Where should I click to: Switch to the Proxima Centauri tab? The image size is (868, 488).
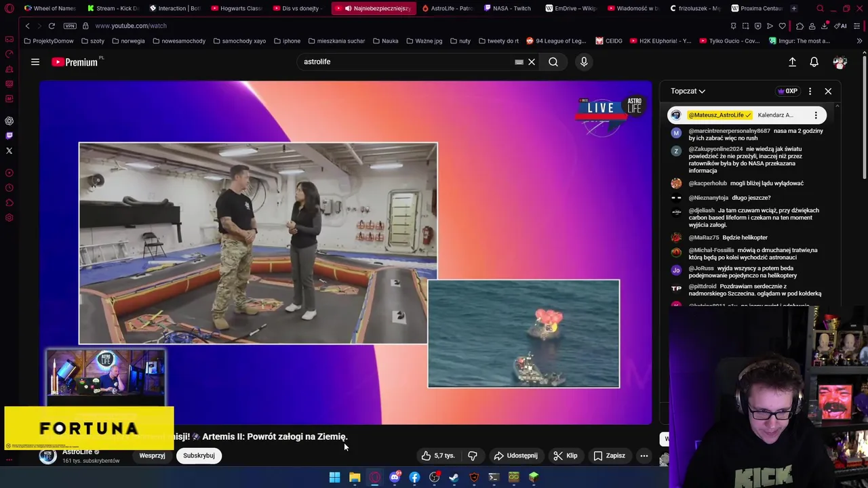click(756, 8)
